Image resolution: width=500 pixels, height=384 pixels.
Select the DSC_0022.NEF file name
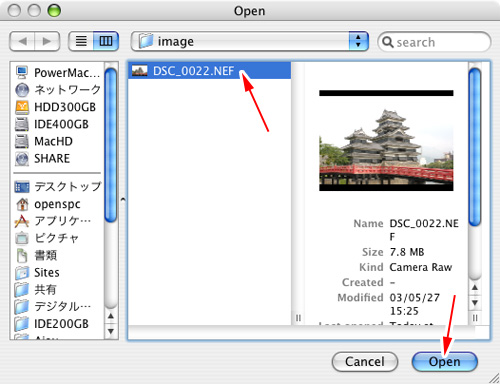pyautogui.click(x=193, y=71)
